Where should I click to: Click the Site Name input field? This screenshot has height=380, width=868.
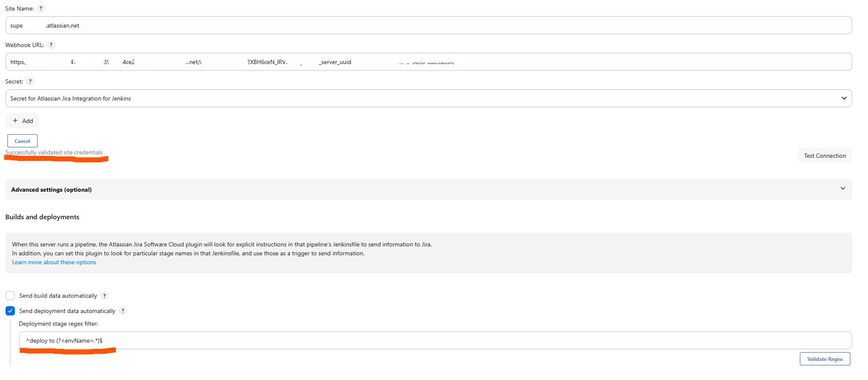428,25
